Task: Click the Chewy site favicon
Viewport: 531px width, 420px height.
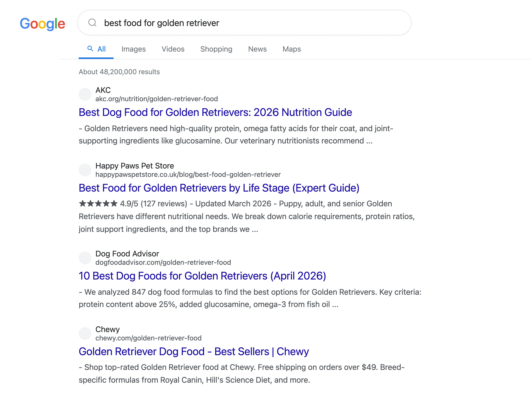Action: [85, 333]
